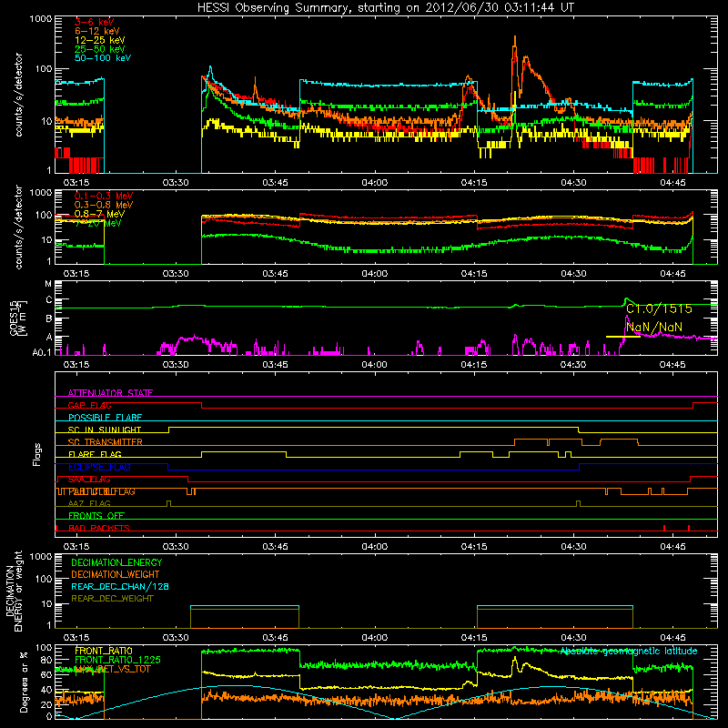Image resolution: width=728 pixels, height=728 pixels.
Task: Click the 7-20 MeV legend label
Action: click(98, 223)
